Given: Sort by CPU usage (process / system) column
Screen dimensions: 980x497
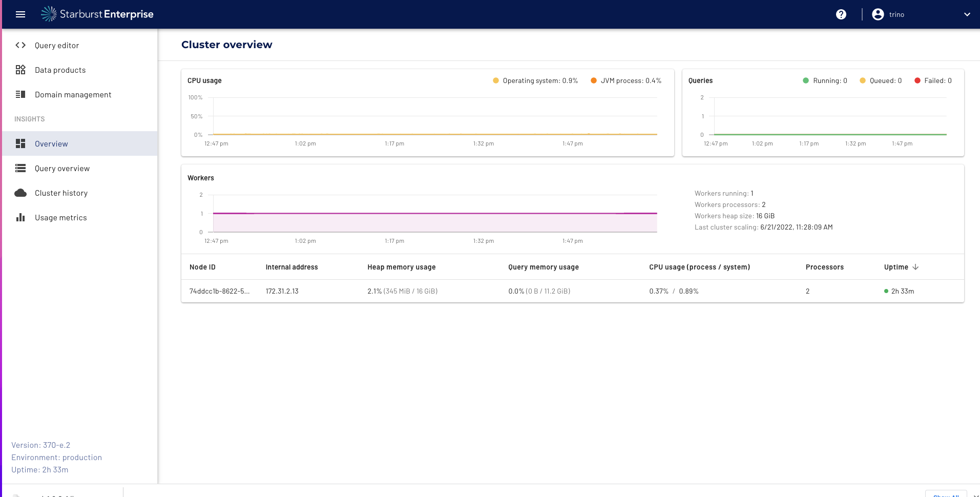Looking at the screenshot, I should tap(699, 267).
